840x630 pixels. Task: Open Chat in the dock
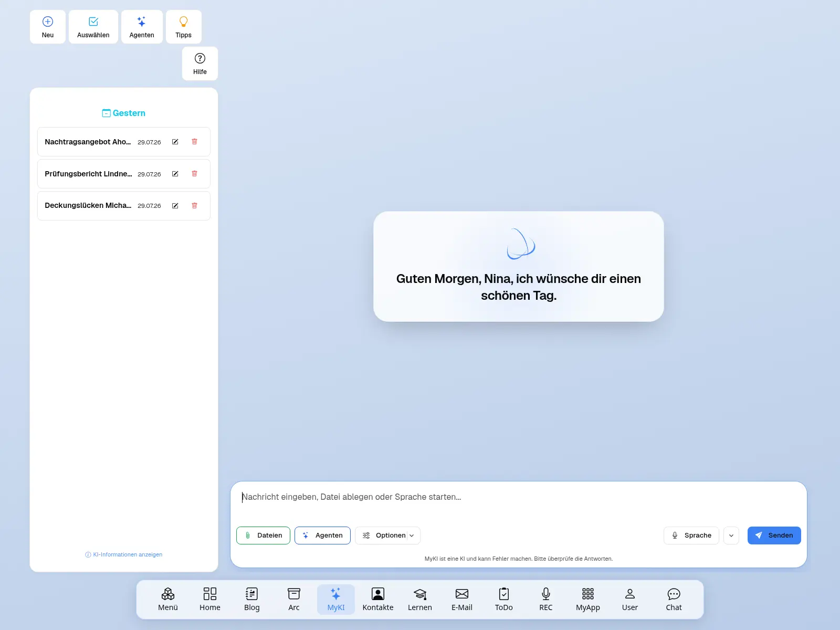[x=674, y=600]
